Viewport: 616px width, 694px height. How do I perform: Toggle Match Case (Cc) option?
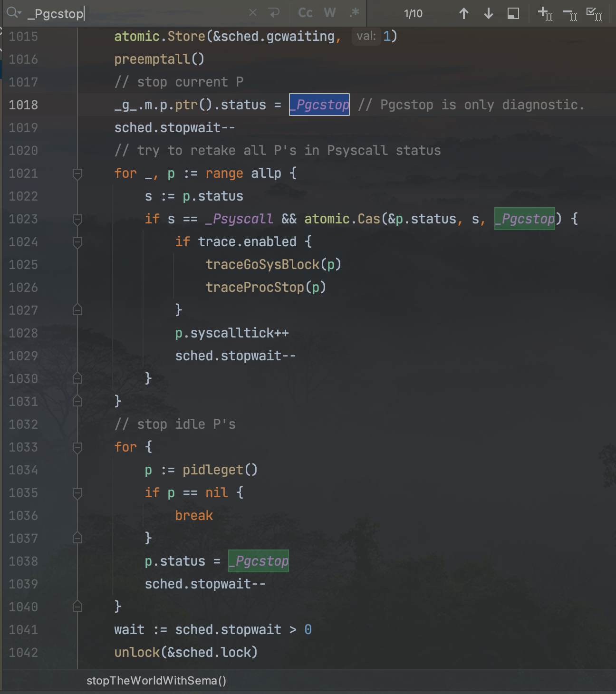pos(305,13)
